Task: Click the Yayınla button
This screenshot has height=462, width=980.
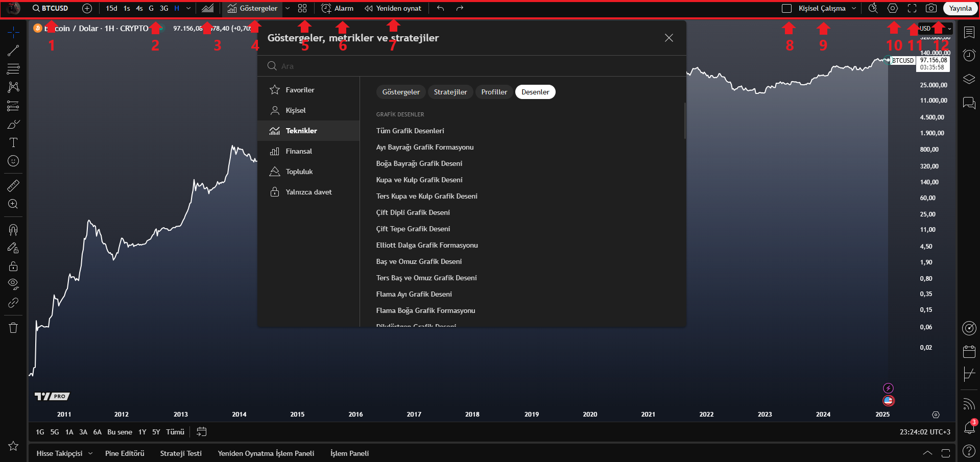Action: coord(960,8)
